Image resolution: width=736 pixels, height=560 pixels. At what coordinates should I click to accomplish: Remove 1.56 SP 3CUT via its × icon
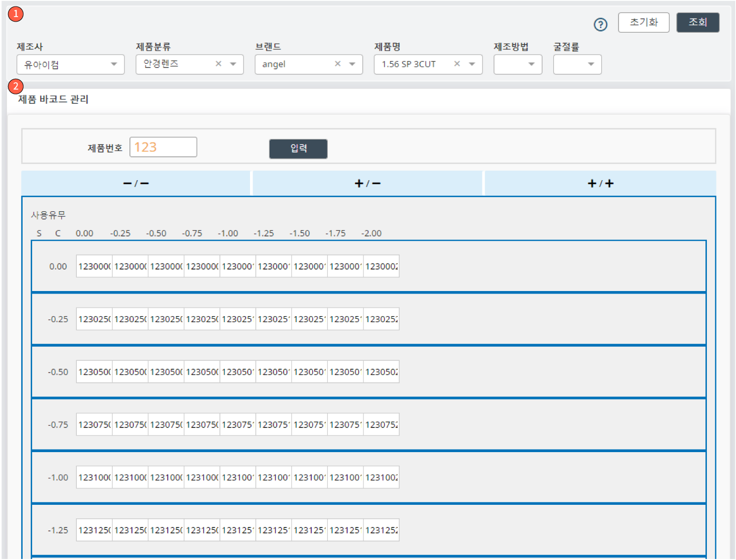(x=457, y=64)
